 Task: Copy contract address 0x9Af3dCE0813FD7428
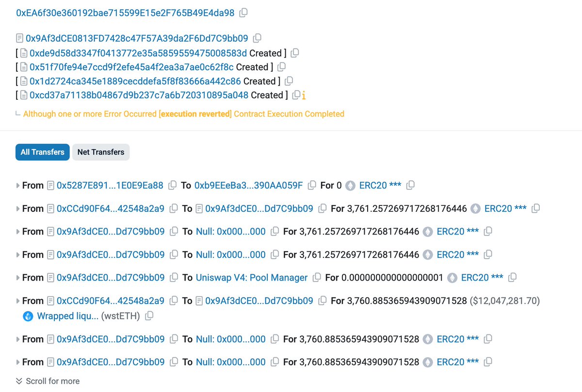[x=257, y=38]
